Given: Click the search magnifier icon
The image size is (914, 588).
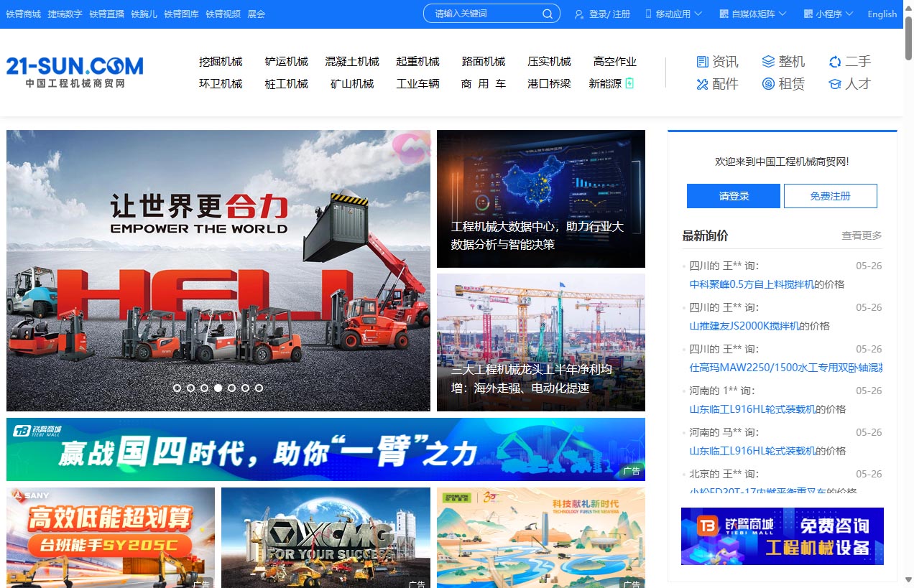Looking at the screenshot, I should coord(547,13).
